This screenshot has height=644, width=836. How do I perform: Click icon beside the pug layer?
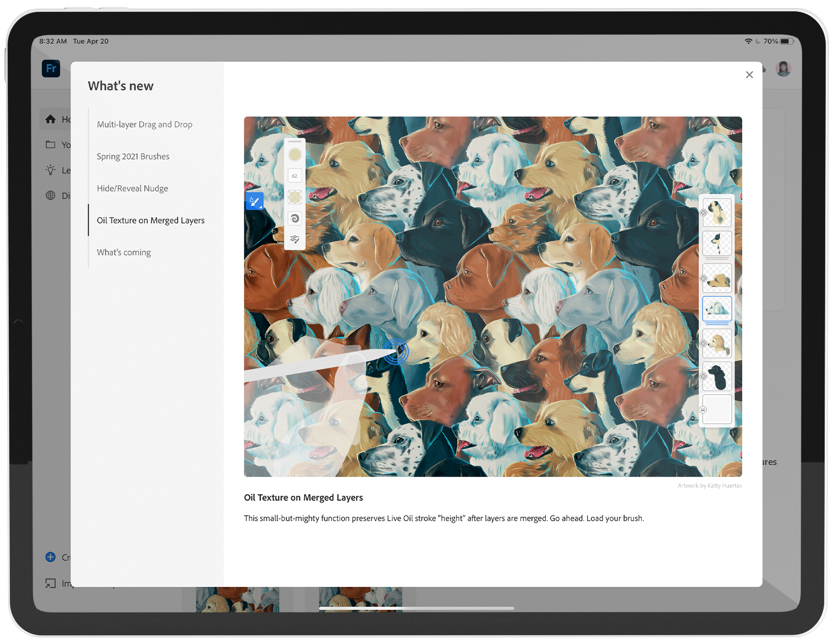coord(703,213)
